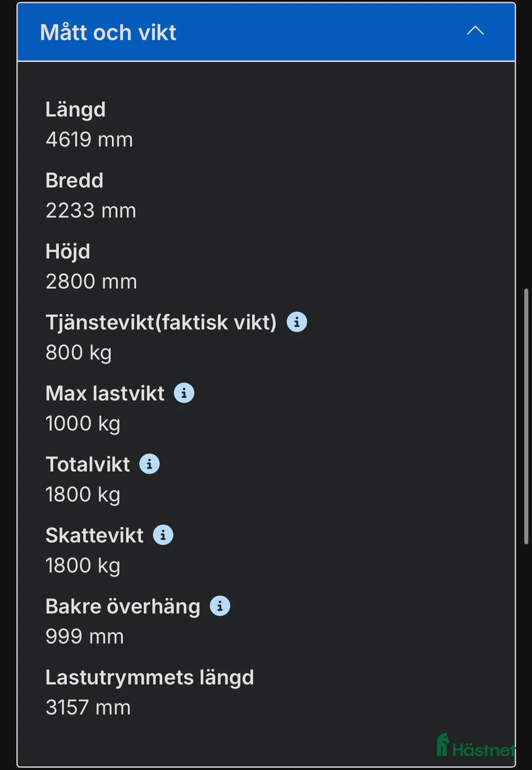
Task: Open the Totalvikt information icon
Action: click(149, 463)
